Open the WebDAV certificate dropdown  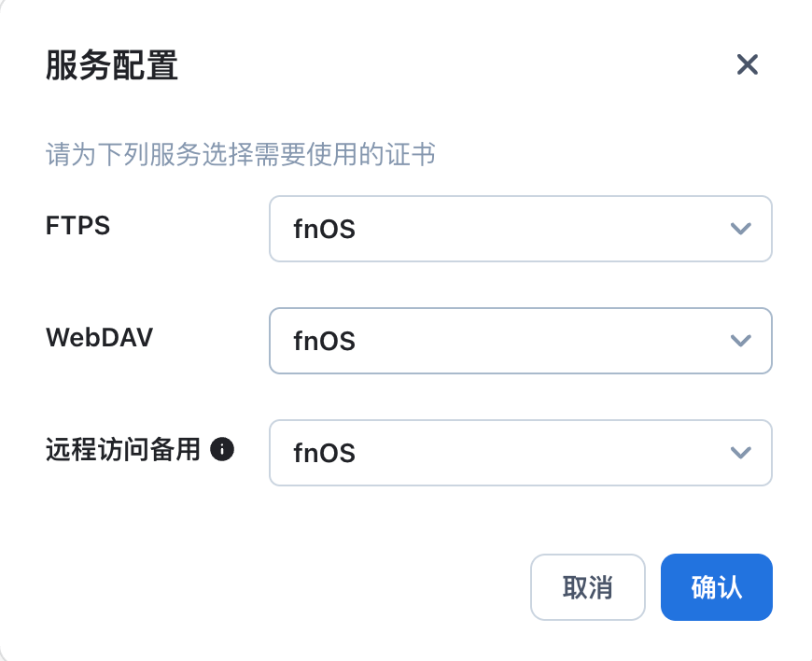(521, 341)
